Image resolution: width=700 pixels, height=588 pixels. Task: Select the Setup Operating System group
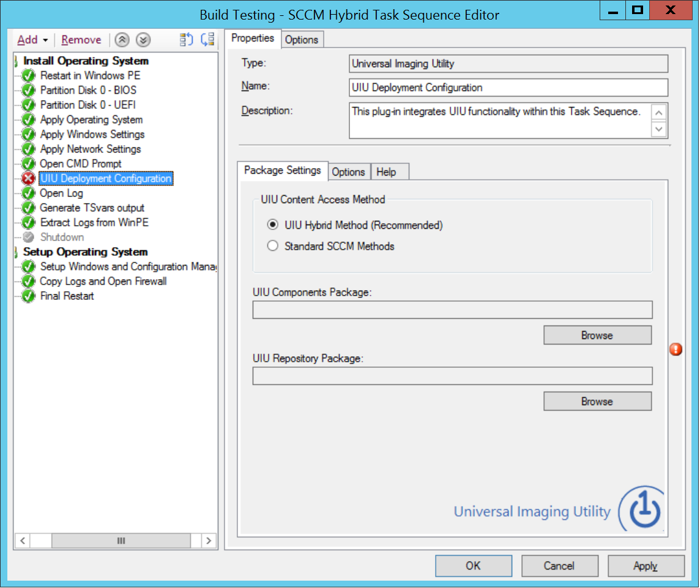tap(85, 252)
